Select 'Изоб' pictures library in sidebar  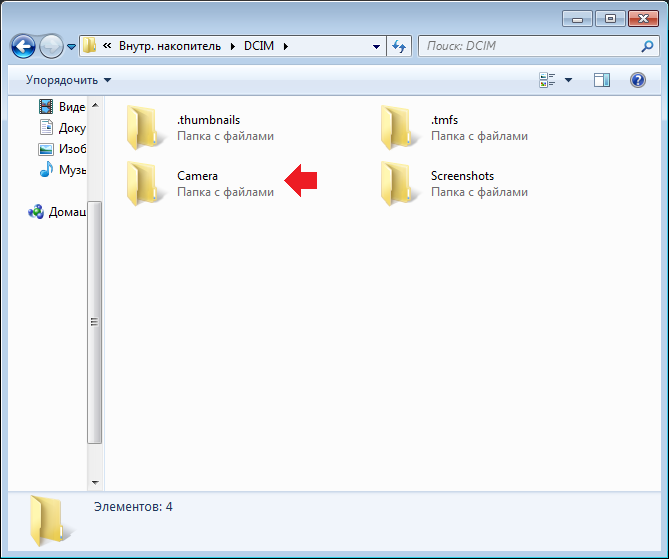62,149
